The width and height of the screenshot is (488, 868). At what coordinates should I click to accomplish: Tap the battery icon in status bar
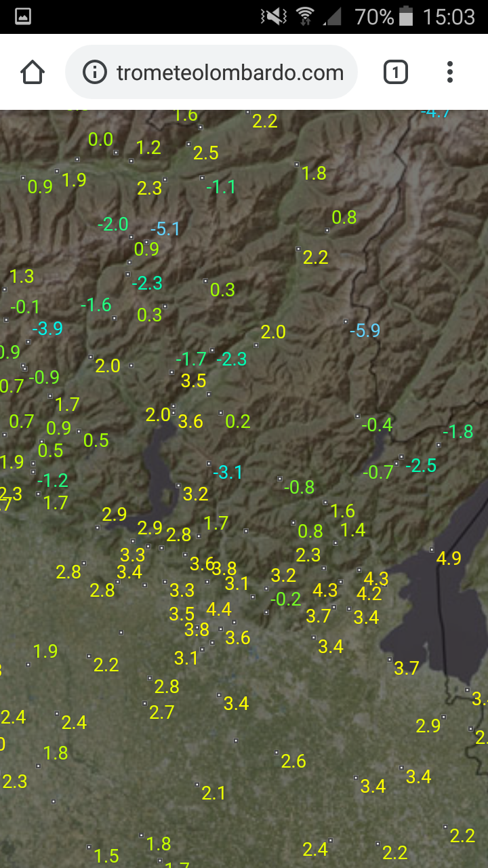point(407,16)
